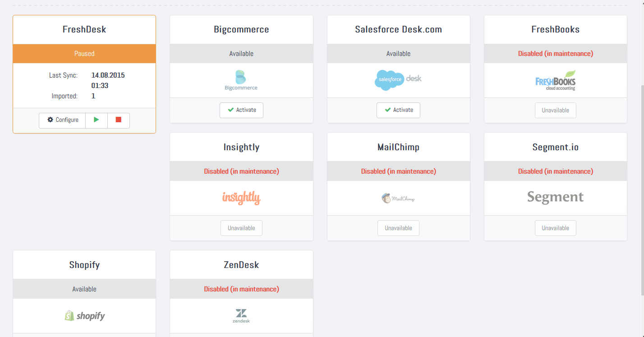Activate the Bigcommerce integration
Screen dimensions: 644x337
click(241, 110)
